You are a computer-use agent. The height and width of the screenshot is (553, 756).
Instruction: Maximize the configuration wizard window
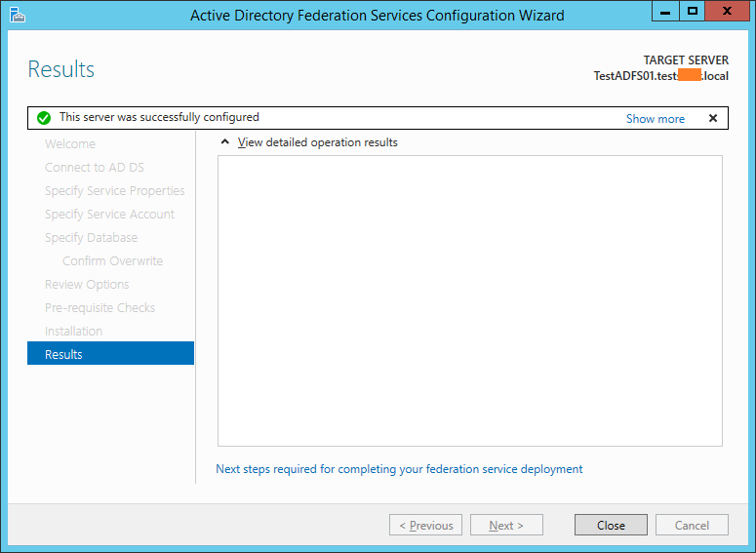pyautogui.click(x=693, y=12)
